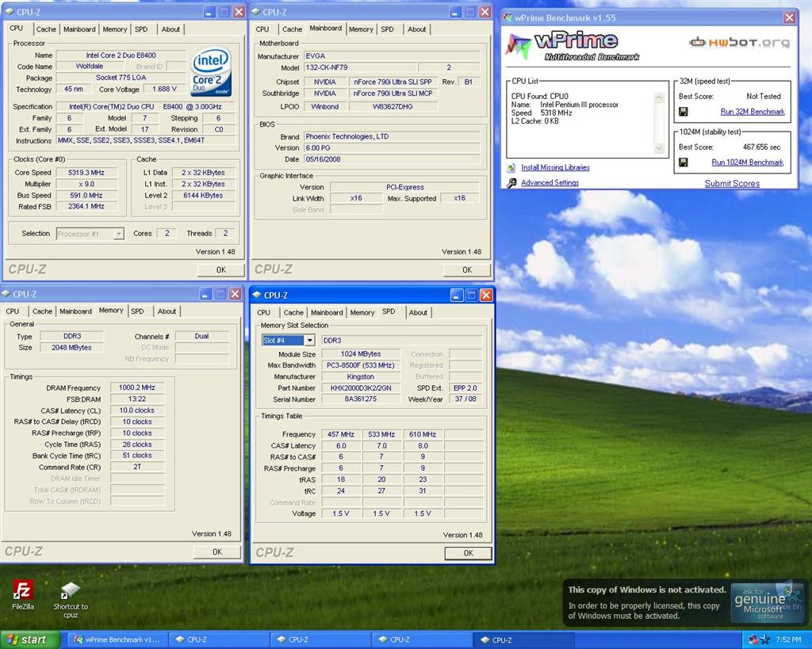The height and width of the screenshot is (649, 812).
Task: Click the Core Voltage value 1.688 V
Action: coord(164,90)
